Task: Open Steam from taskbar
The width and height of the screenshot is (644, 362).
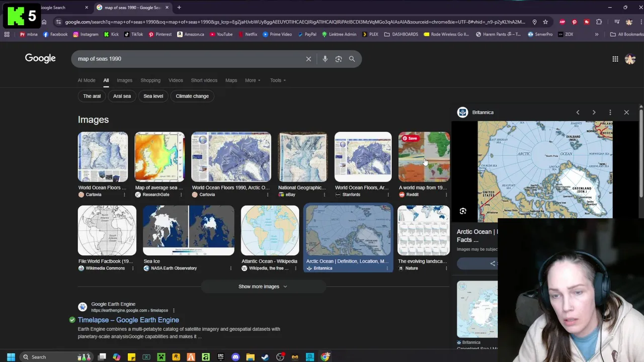Action: (265, 357)
